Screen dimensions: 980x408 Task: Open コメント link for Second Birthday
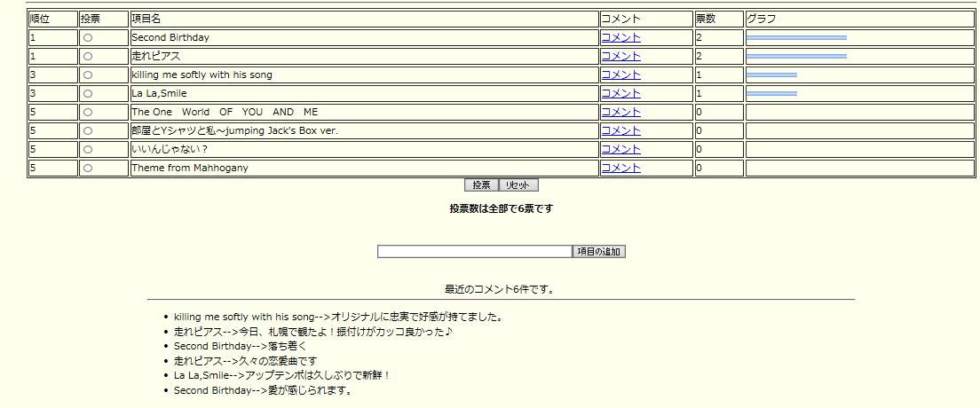click(x=620, y=38)
